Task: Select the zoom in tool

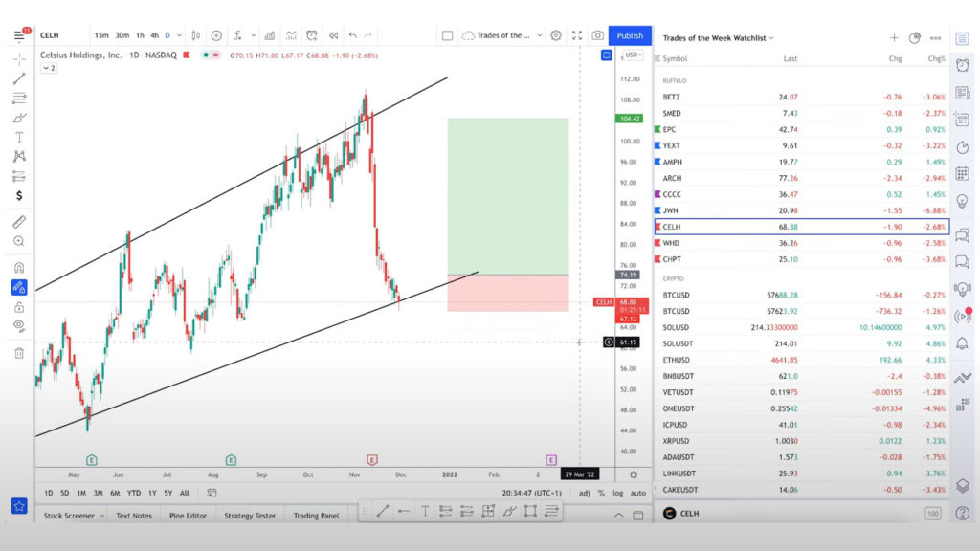Action: tap(19, 241)
